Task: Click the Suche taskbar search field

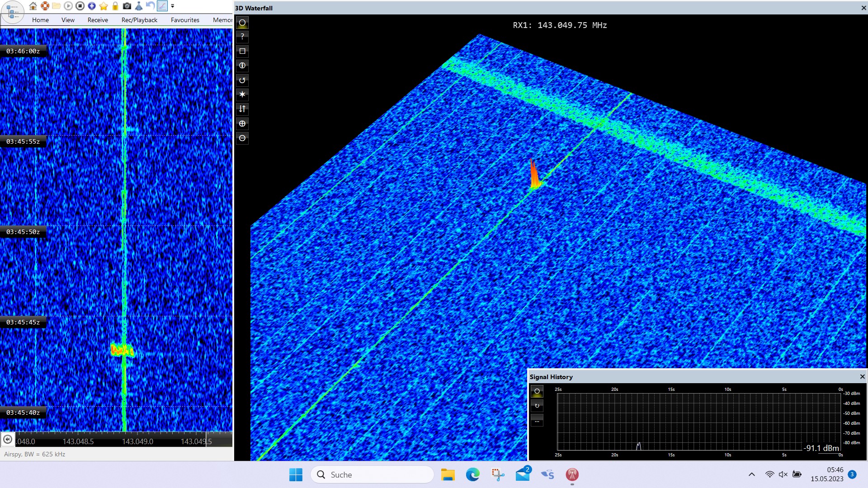Action: [372, 474]
